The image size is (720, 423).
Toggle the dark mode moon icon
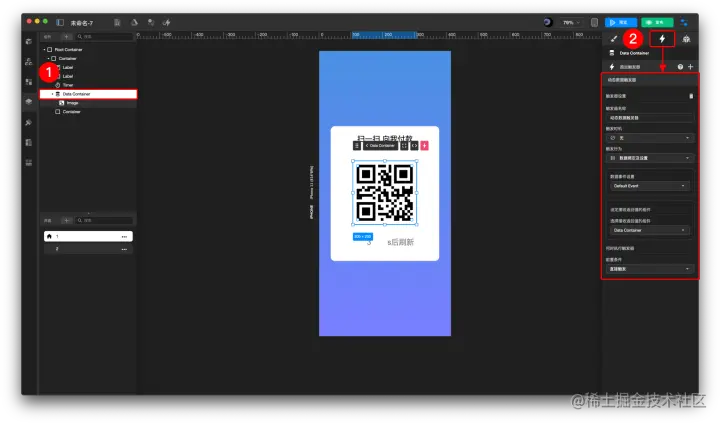click(x=547, y=22)
